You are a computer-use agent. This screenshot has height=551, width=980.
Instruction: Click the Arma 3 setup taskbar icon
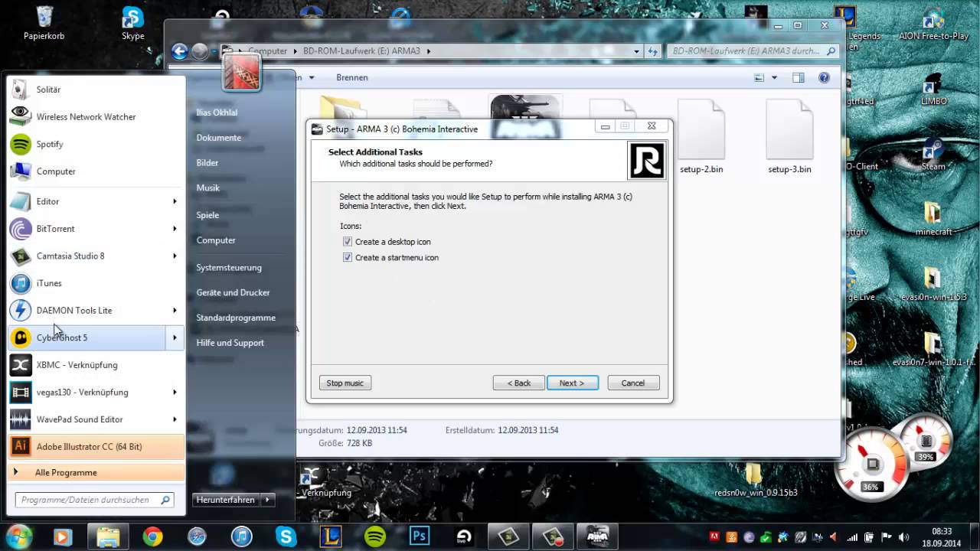point(597,536)
